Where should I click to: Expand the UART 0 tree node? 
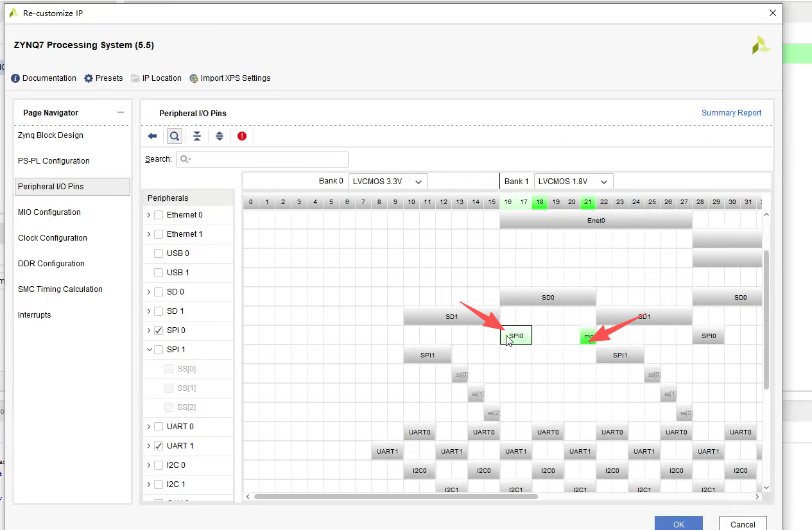coord(149,427)
